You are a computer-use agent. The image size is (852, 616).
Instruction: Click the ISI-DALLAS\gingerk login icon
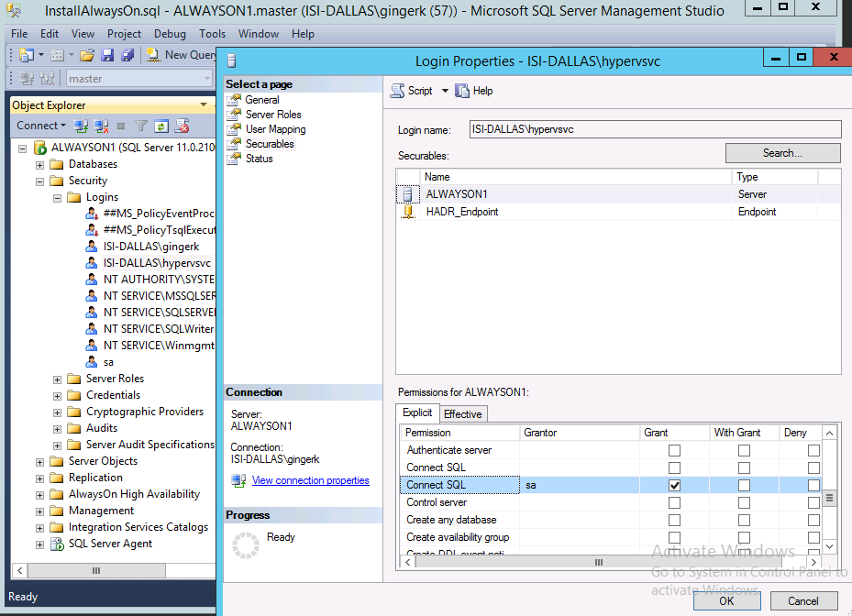point(92,246)
